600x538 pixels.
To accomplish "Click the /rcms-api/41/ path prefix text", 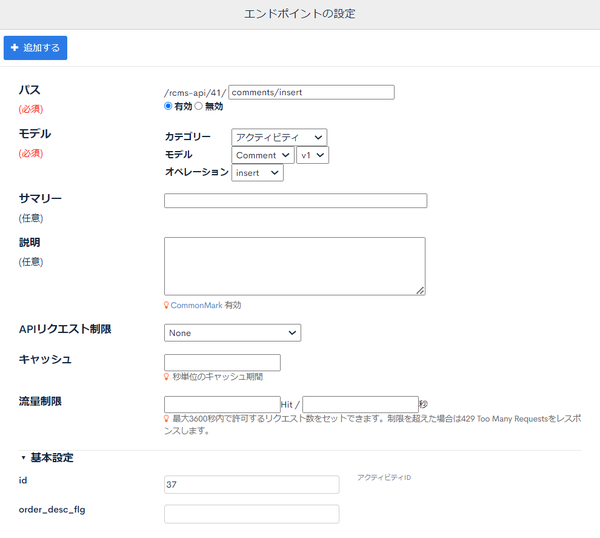I will 195,93.
